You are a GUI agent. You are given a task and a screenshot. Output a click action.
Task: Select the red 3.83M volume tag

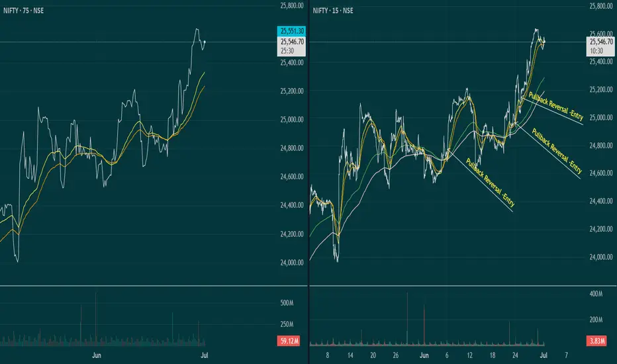[597, 341]
